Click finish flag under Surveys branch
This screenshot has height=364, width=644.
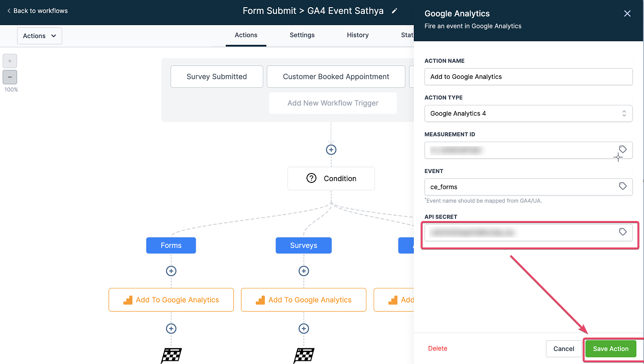(304, 355)
